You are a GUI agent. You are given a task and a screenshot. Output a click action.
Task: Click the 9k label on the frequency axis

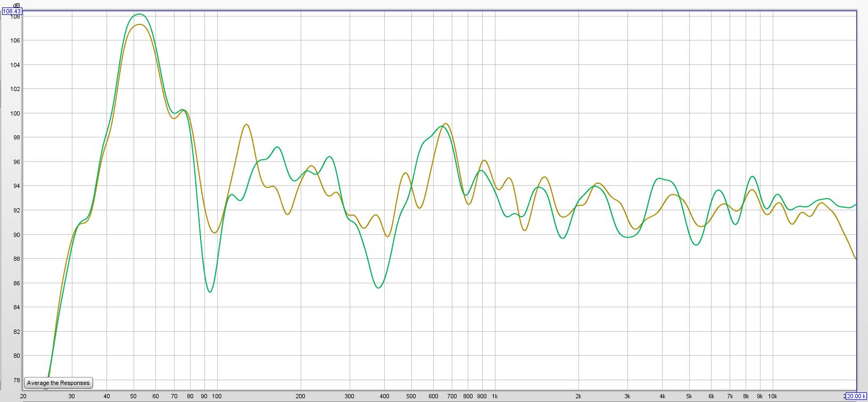[760, 396]
